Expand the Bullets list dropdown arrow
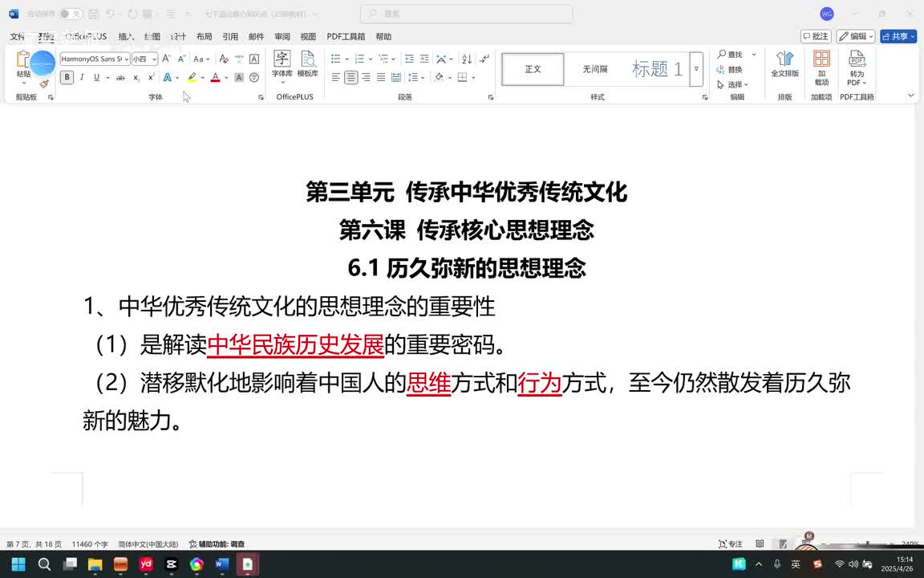The image size is (924, 578). point(346,59)
